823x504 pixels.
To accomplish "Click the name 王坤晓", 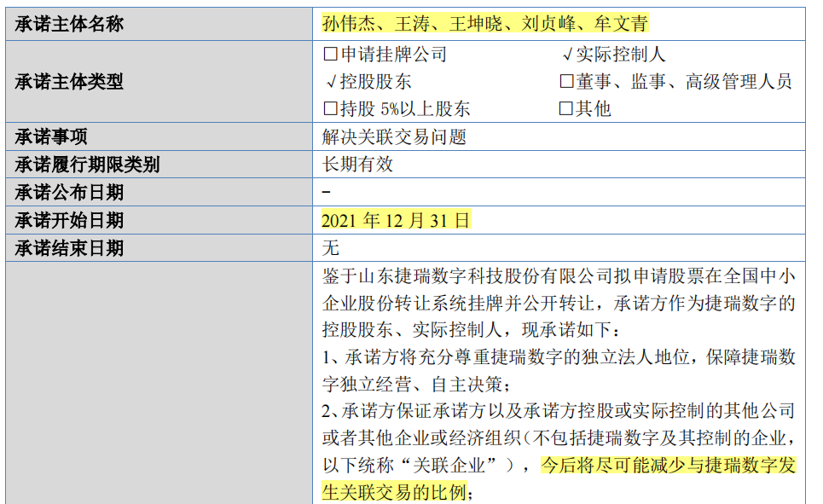I will coord(476,24).
